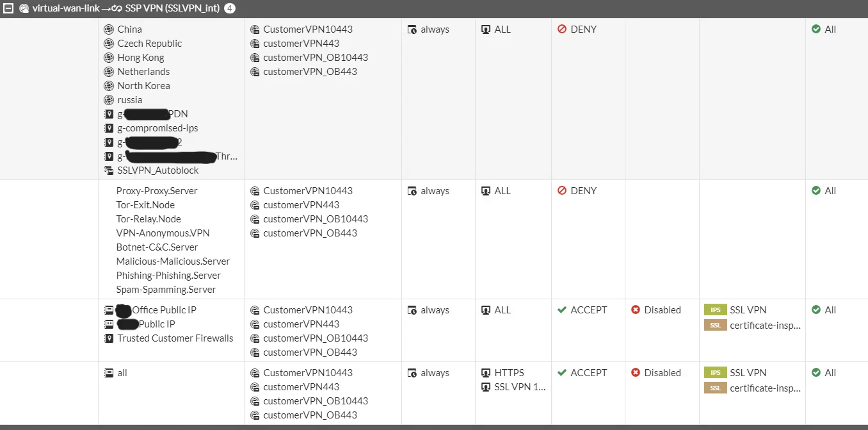Click the schedule clock icon in China policy row

tap(413, 29)
